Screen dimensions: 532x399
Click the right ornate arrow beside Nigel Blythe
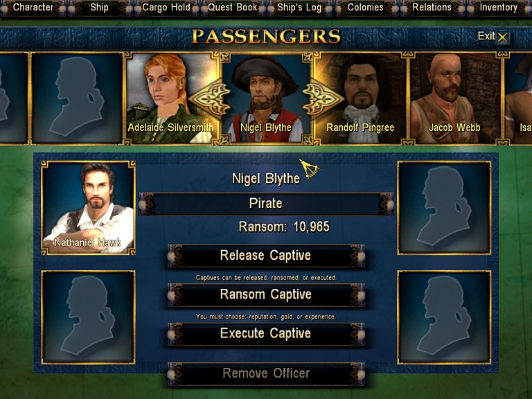(323, 99)
